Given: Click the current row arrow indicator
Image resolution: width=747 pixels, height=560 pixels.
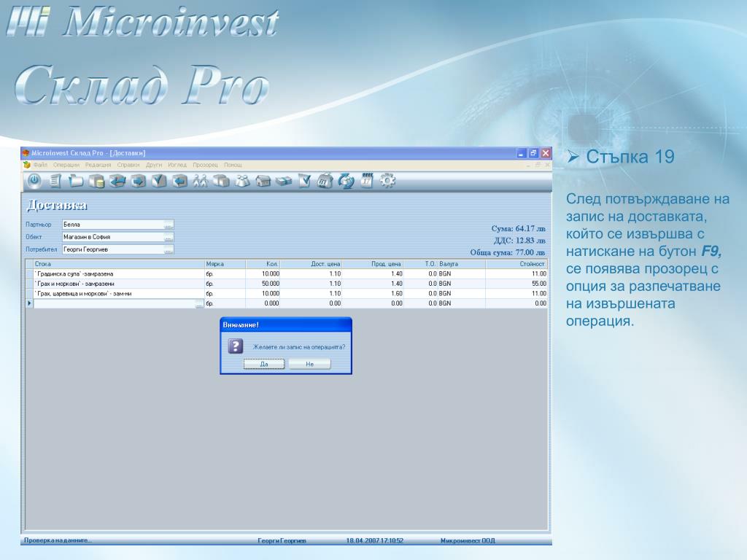Looking at the screenshot, I should pos(29,303).
